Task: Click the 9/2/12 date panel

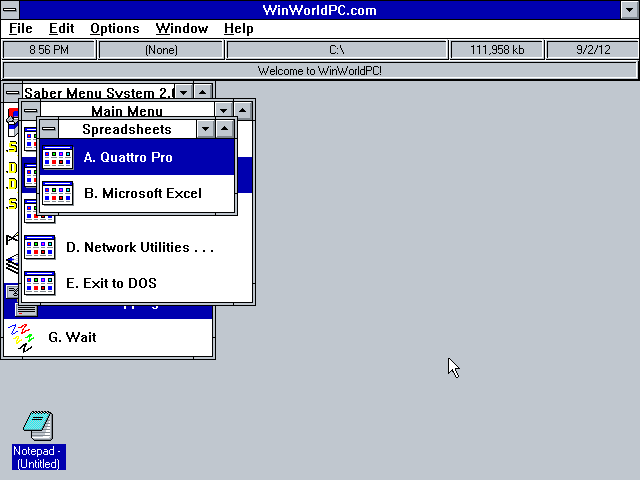Action: [593, 50]
